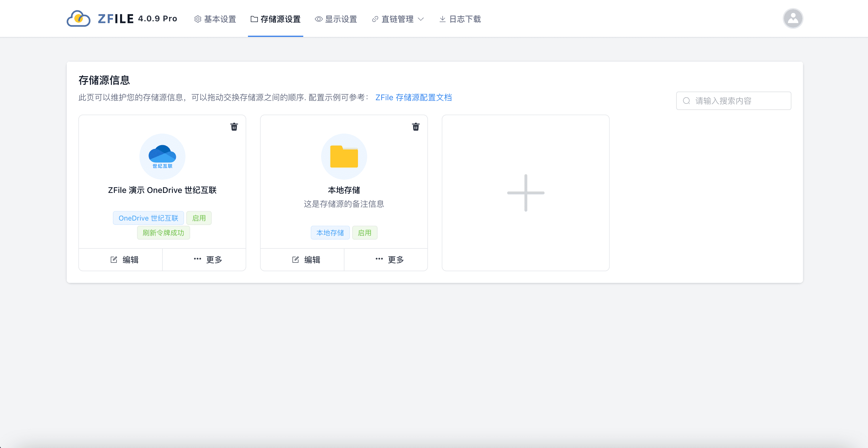
Task: Click the 刷新令牌成功 status tag
Action: tap(163, 233)
